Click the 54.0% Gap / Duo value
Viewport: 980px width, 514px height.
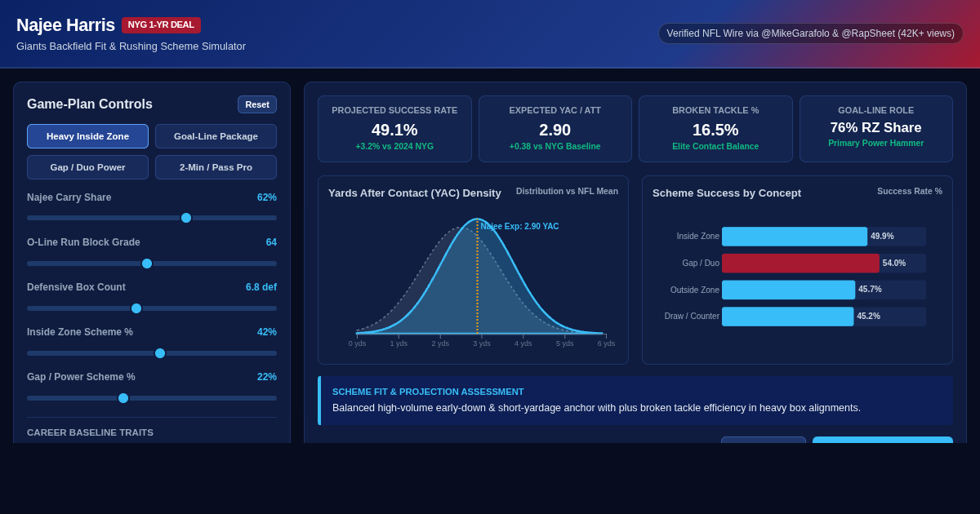click(894, 264)
